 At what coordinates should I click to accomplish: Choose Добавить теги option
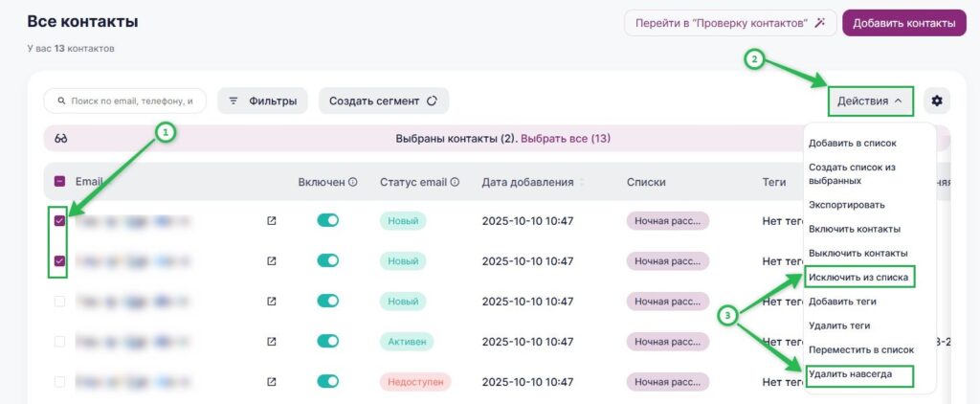tap(842, 302)
